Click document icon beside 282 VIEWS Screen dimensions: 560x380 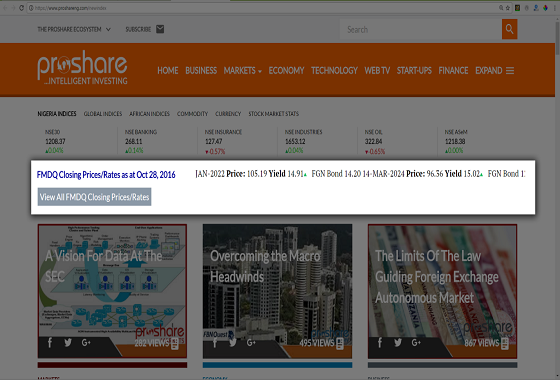coord(175,344)
